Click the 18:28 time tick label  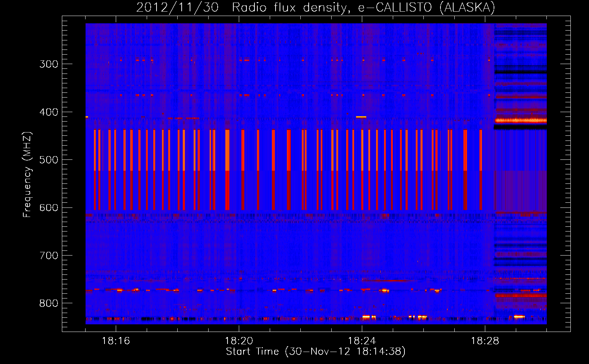click(x=485, y=341)
